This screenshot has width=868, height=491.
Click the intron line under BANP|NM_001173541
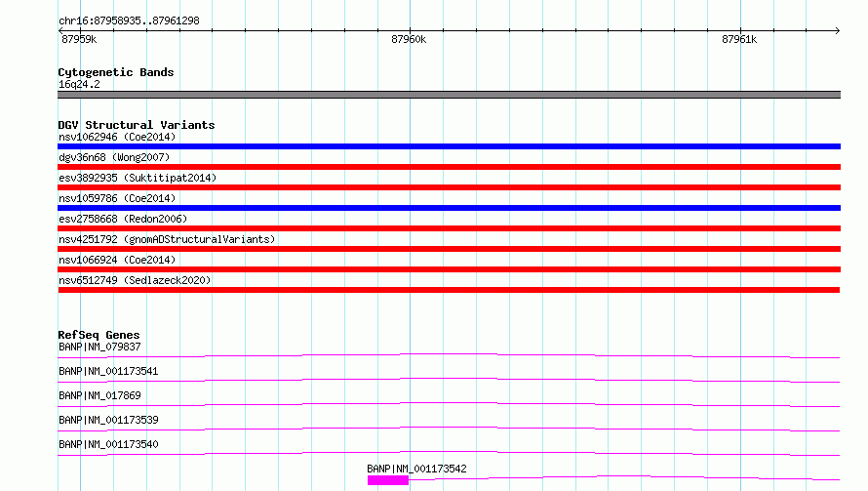tap(449, 380)
